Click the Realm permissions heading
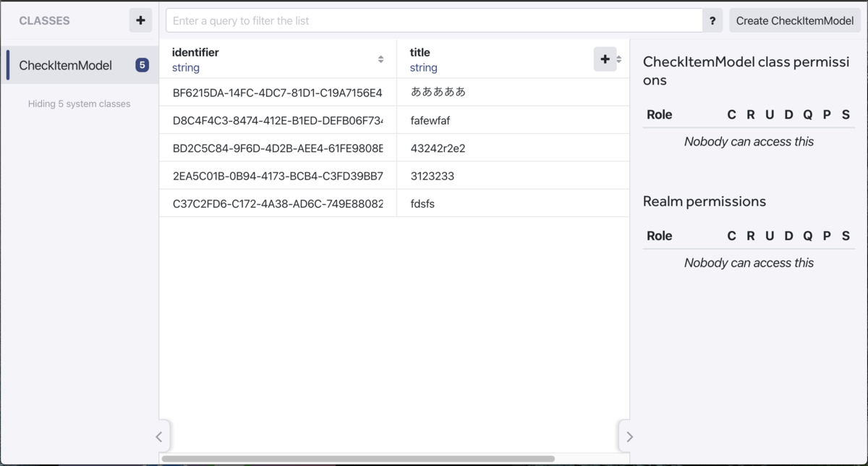Viewport: 868px width, 466px height. (x=705, y=201)
